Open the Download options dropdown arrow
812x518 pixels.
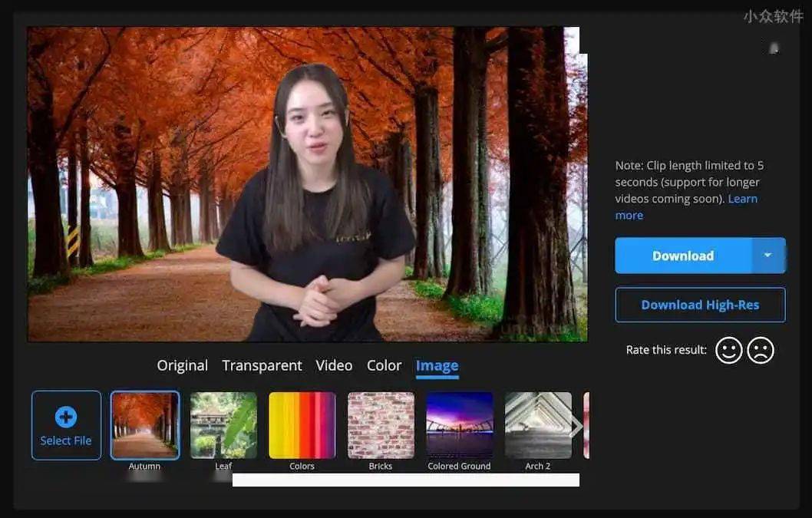click(x=767, y=256)
